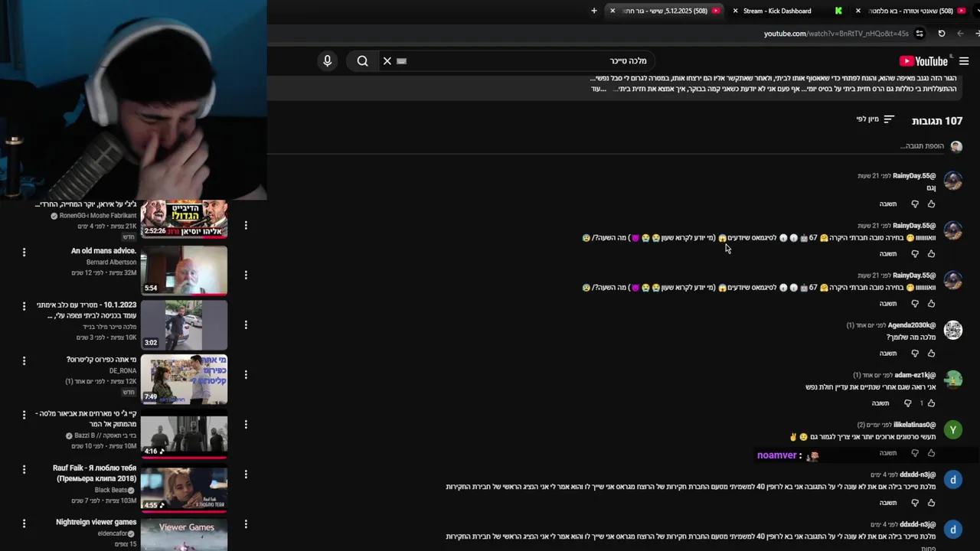Clear the search box with the X
The image size is (980, 551).
point(387,61)
